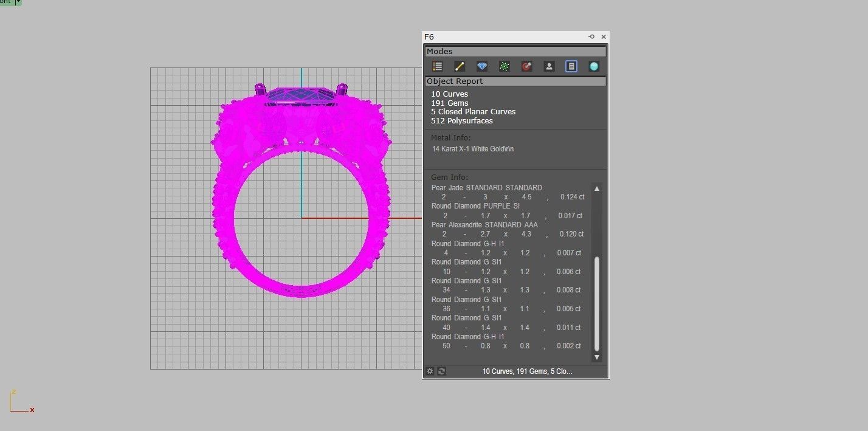This screenshot has height=431, width=868.
Task: Select the '0.002 ct' value
Action: pyautogui.click(x=569, y=346)
